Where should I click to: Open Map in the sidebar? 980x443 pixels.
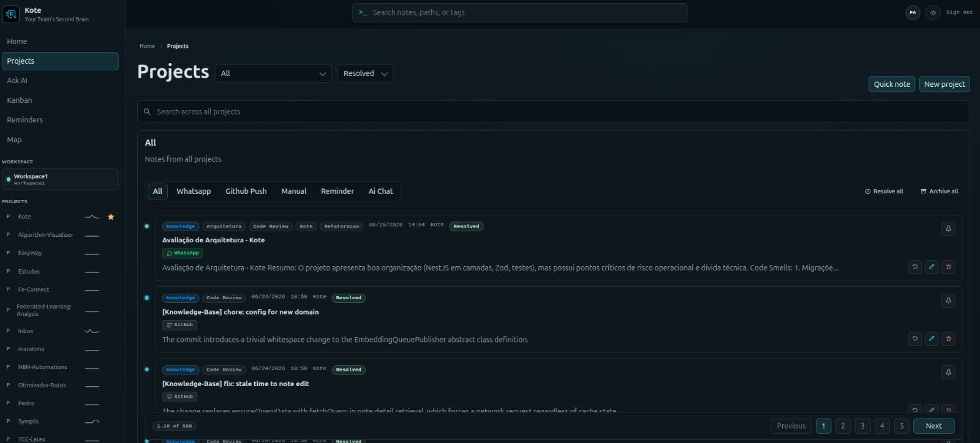click(60, 140)
